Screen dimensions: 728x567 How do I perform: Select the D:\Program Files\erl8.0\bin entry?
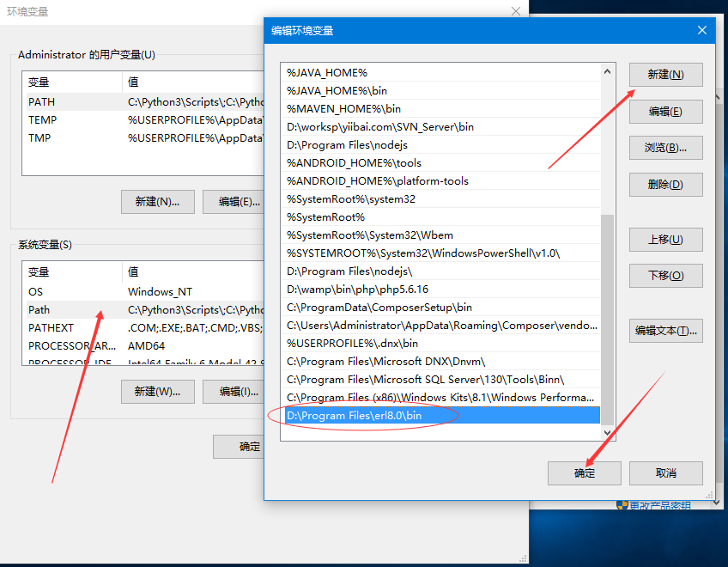tap(440, 416)
